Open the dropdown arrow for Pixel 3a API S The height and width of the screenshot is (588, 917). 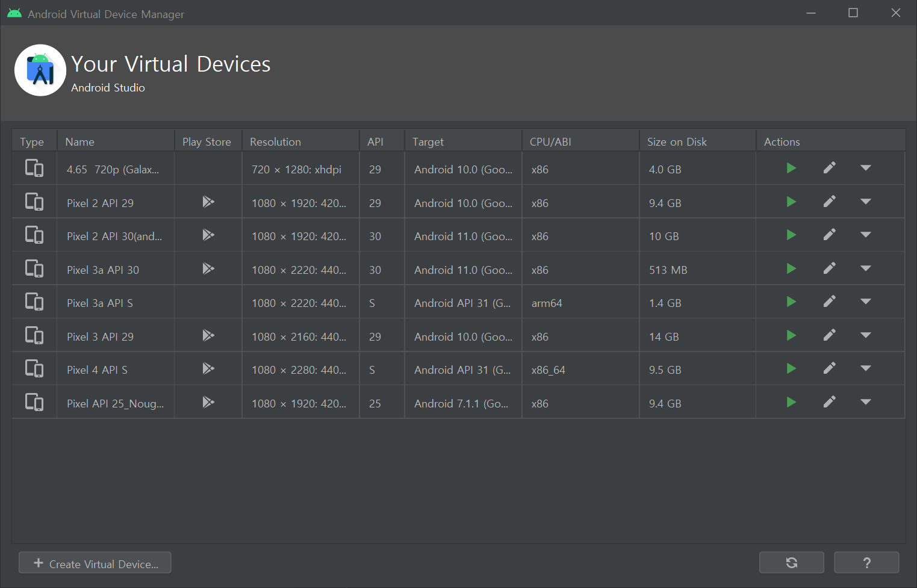(x=865, y=302)
